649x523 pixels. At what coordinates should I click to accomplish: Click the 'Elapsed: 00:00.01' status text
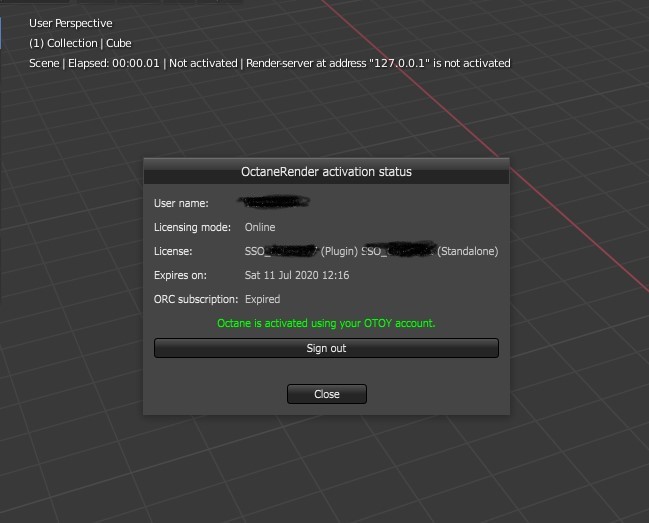tap(114, 63)
